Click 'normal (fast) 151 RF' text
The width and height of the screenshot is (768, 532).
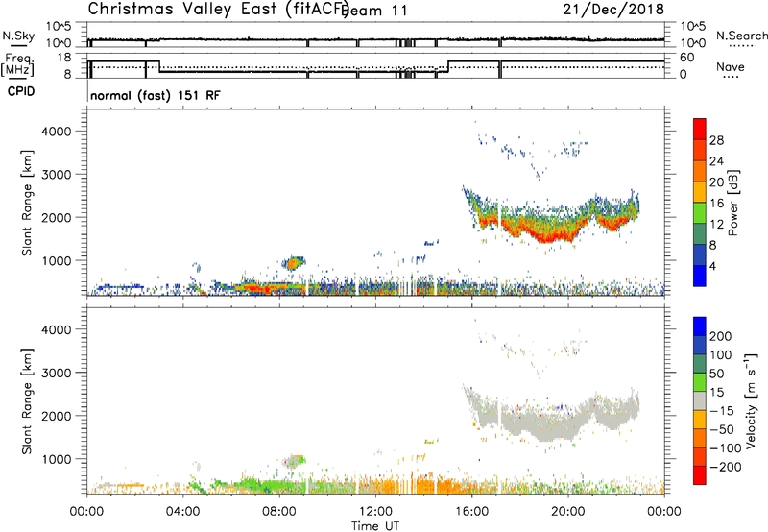click(156, 95)
